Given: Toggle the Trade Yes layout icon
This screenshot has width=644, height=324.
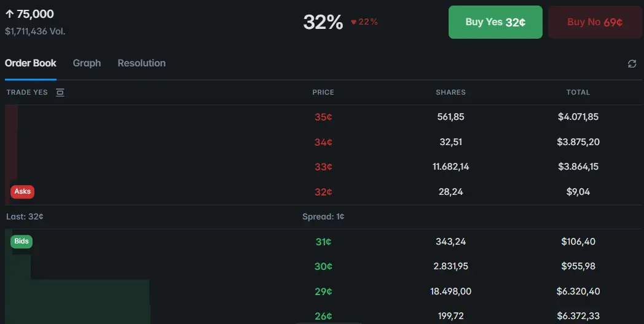Looking at the screenshot, I should pyautogui.click(x=60, y=92).
